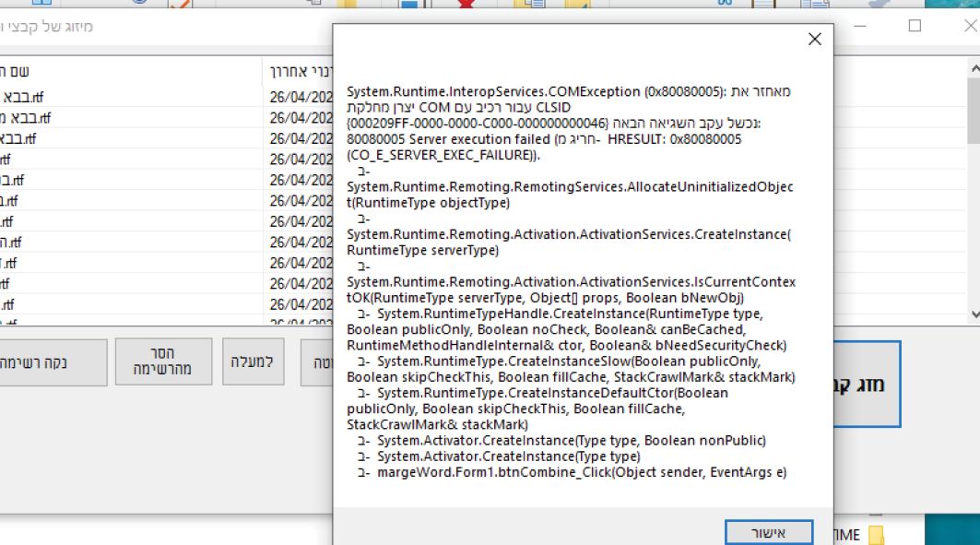Screen dimensions: 980x545
Task: Close the COMException error dialog
Action: [x=814, y=40]
